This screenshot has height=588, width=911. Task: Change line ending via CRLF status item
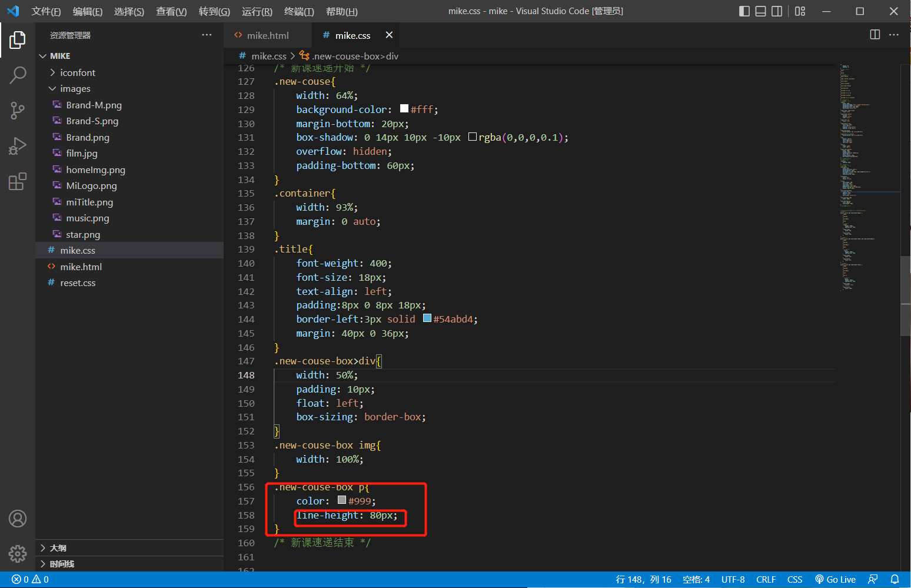pos(766,580)
